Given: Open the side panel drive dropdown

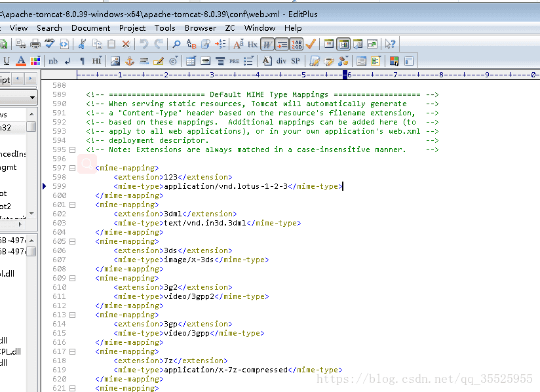Looking at the screenshot, I should [32, 98].
